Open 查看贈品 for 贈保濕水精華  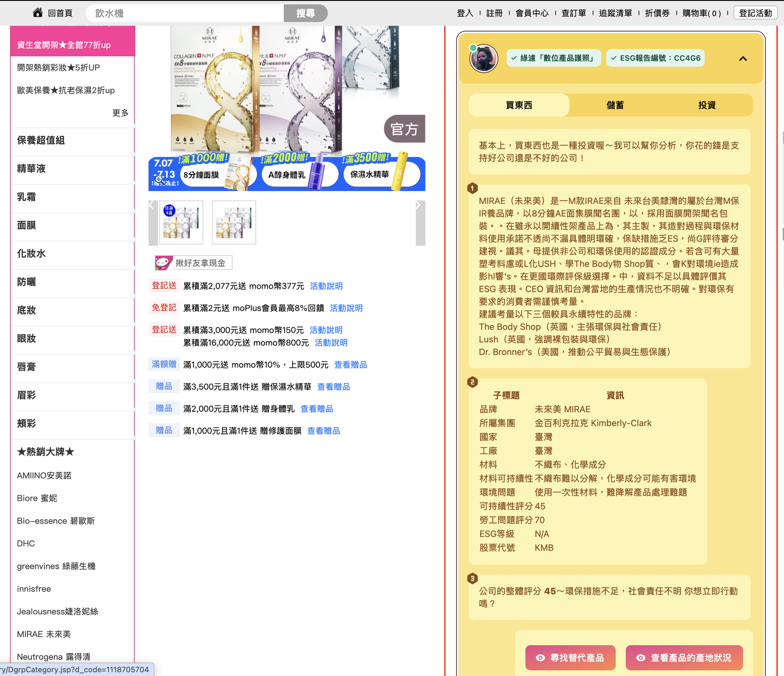point(333,387)
